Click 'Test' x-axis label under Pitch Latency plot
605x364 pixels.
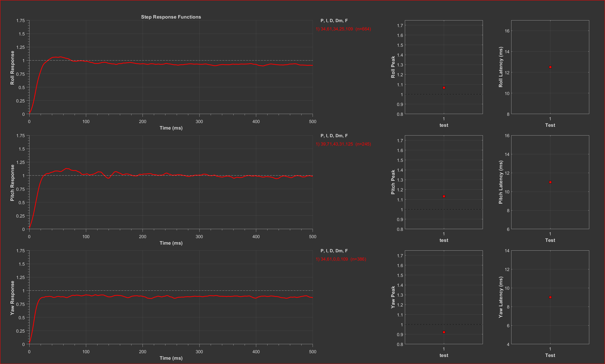tap(550, 240)
